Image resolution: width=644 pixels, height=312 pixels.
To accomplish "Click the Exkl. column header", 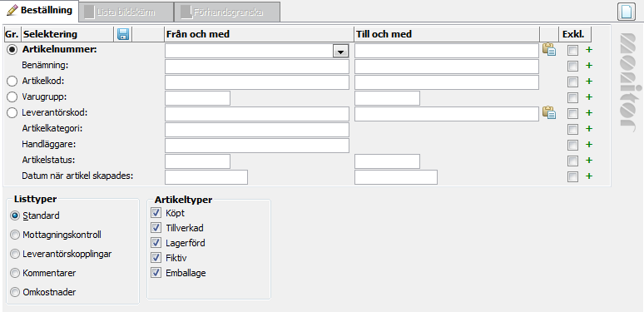I will 575,34.
